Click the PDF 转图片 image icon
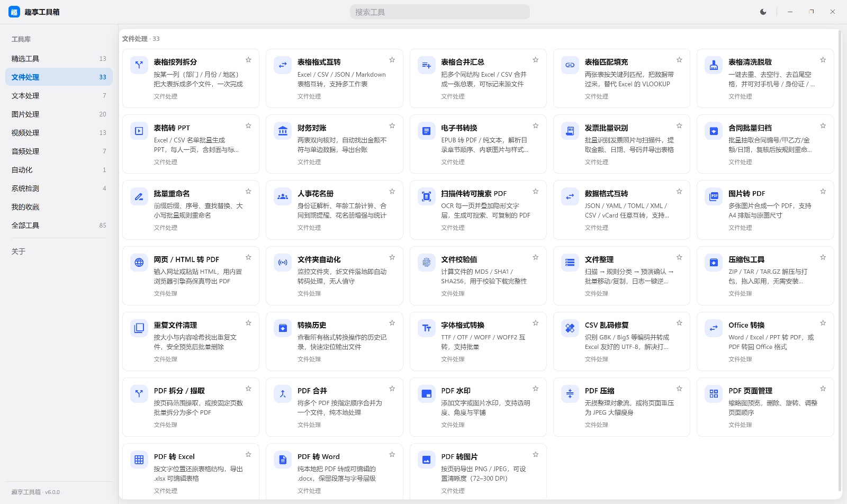This screenshot has width=847, height=504. coord(426,460)
